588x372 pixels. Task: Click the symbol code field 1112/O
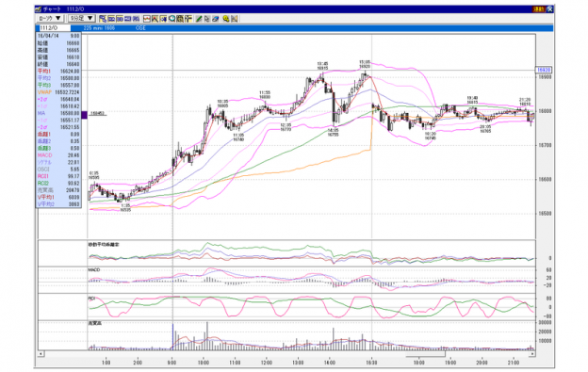[55, 28]
